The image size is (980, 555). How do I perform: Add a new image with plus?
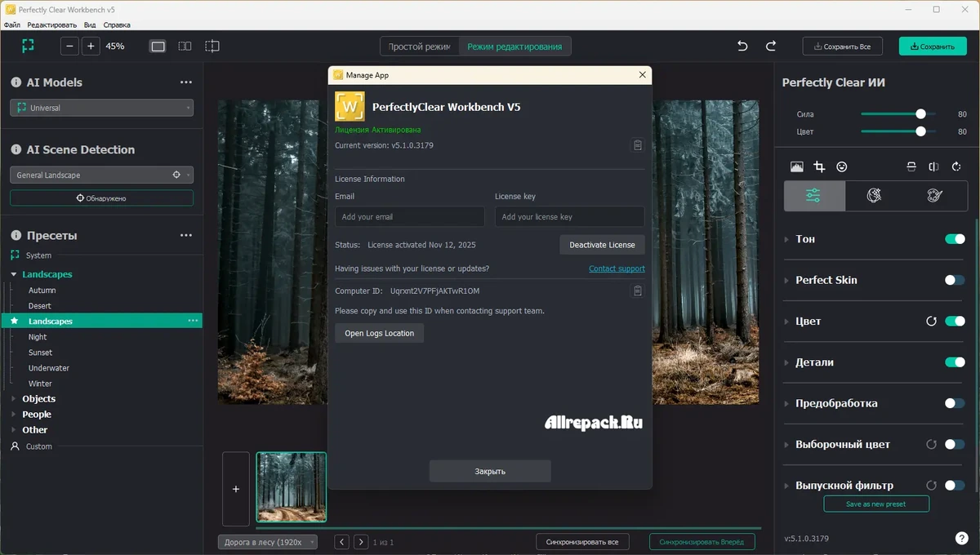tap(236, 489)
